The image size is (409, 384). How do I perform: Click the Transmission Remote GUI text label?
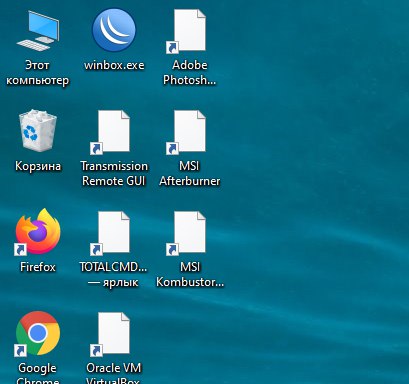[x=114, y=173]
